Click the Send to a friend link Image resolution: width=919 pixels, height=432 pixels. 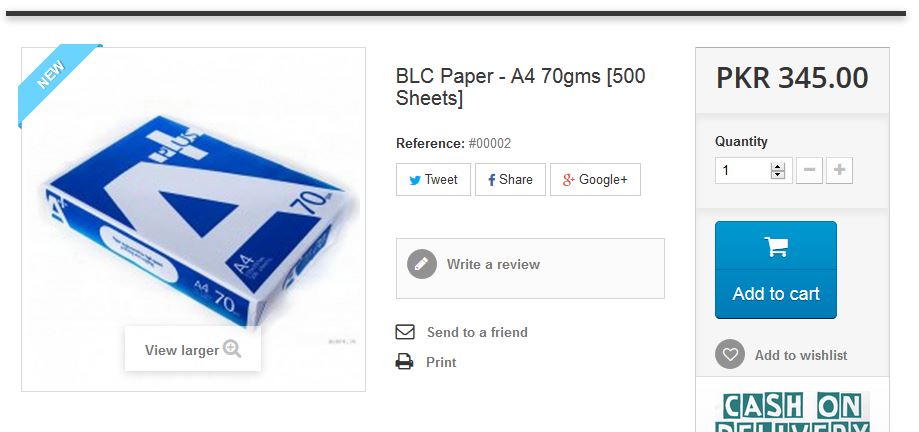[x=477, y=332]
